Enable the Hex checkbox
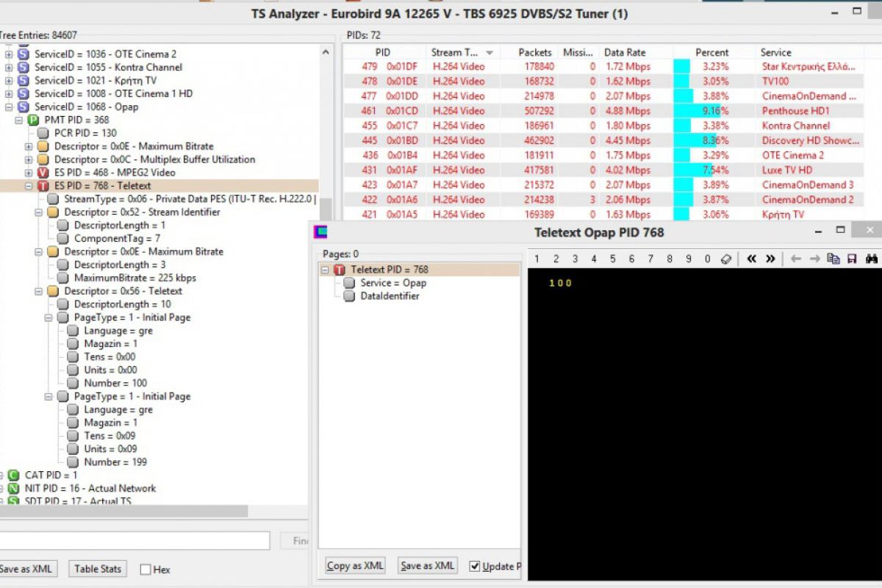Viewport: 882px width, 588px height. pos(146,569)
